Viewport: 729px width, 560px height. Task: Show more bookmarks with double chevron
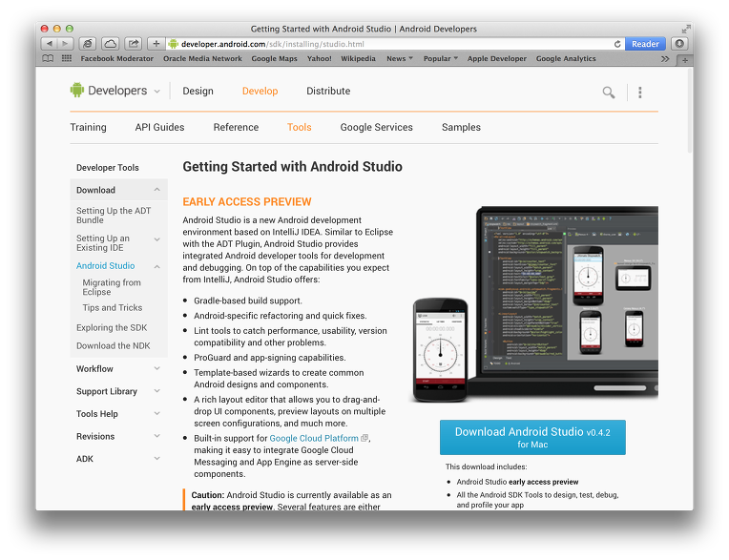665,58
